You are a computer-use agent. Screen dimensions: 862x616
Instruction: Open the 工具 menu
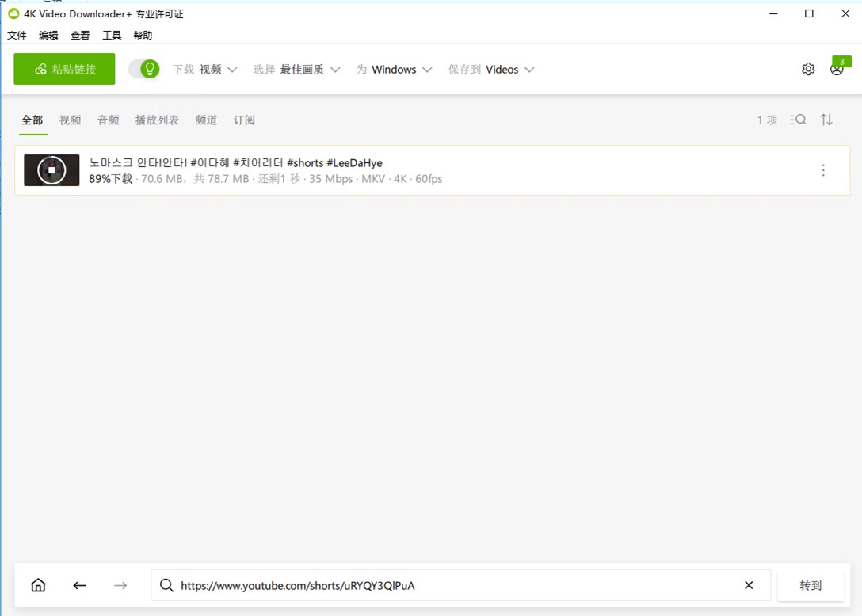(x=112, y=36)
